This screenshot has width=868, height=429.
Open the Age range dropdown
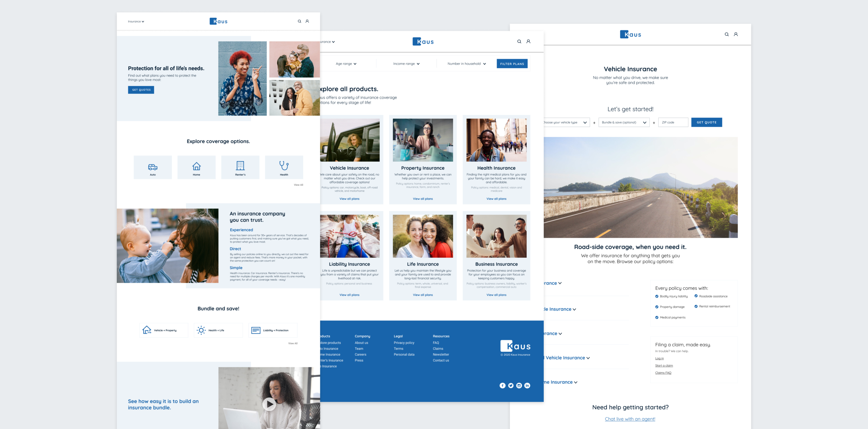(346, 64)
